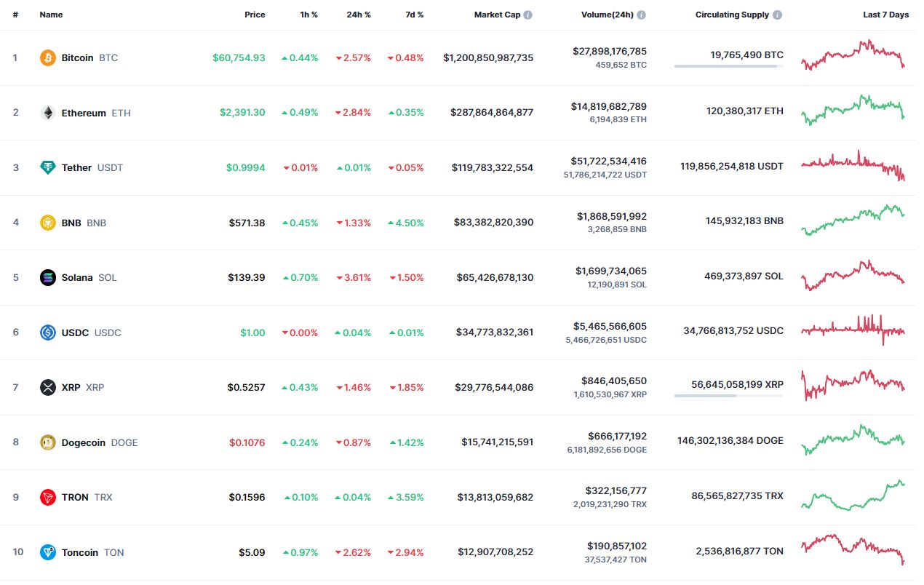Click the XRP logo icon
Viewport: 924px width, 585px height.
pyautogui.click(x=47, y=387)
